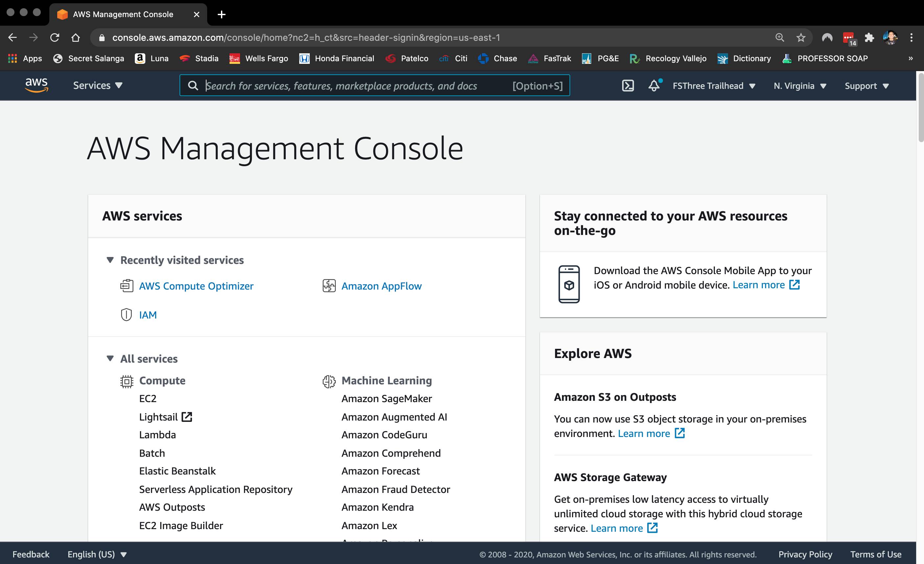Click the red extension icon with badge 14
This screenshot has width=924, height=564.
(x=849, y=38)
